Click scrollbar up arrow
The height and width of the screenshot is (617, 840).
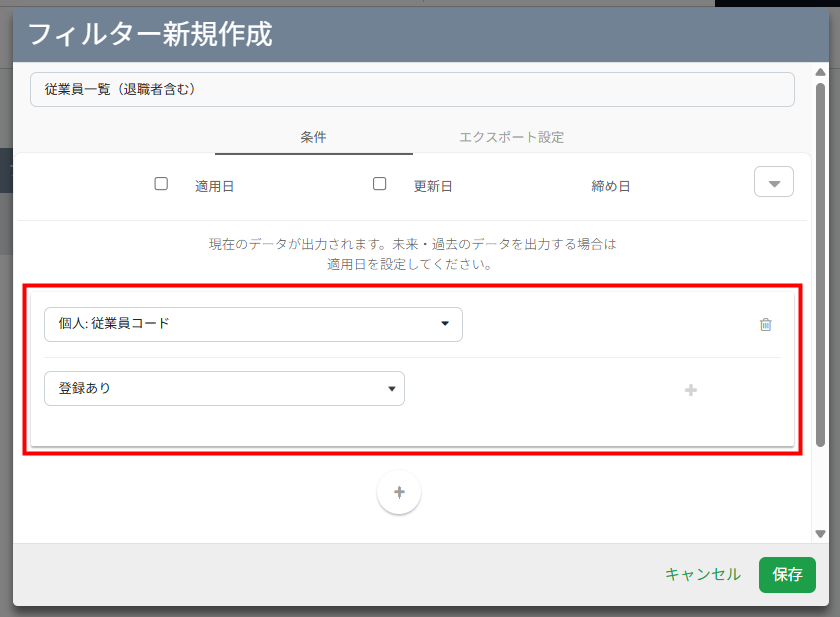click(x=820, y=72)
